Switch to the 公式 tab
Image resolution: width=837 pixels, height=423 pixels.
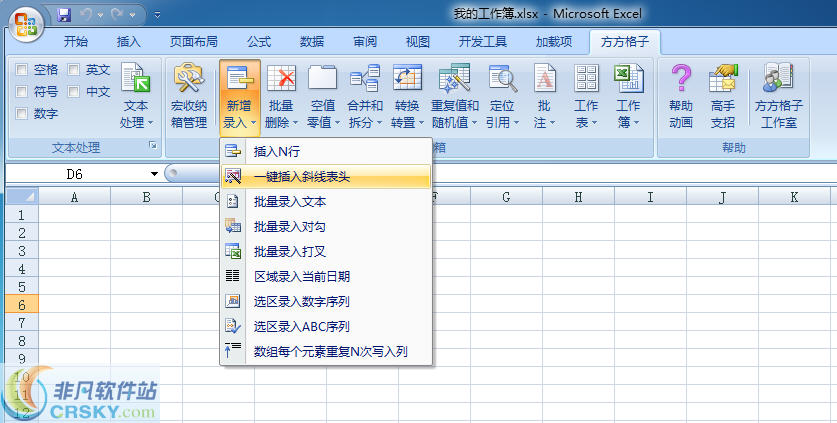point(259,42)
